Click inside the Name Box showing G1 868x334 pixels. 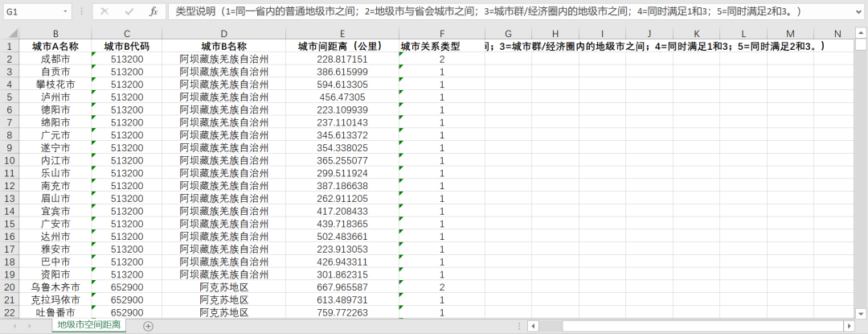click(x=33, y=11)
